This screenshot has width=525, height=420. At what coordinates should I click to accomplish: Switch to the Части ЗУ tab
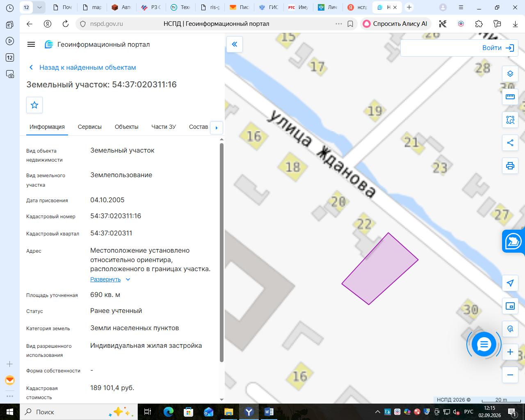coord(164,127)
